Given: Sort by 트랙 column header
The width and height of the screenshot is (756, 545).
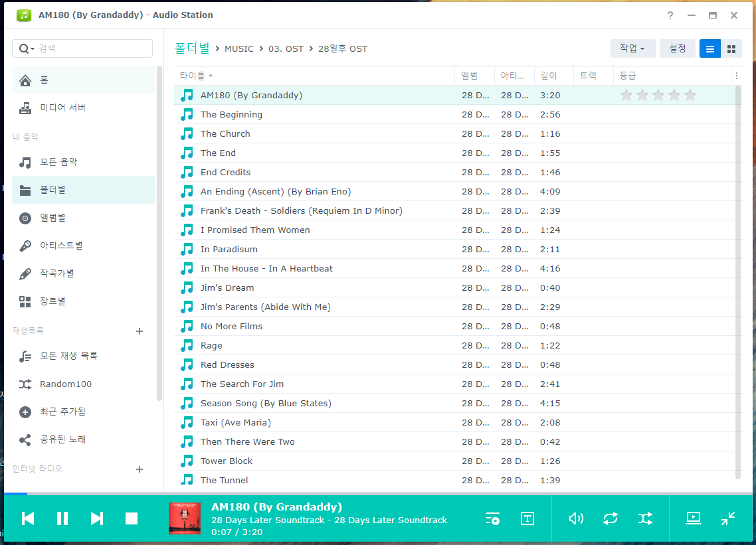Looking at the screenshot, I should tap(593, 76).
